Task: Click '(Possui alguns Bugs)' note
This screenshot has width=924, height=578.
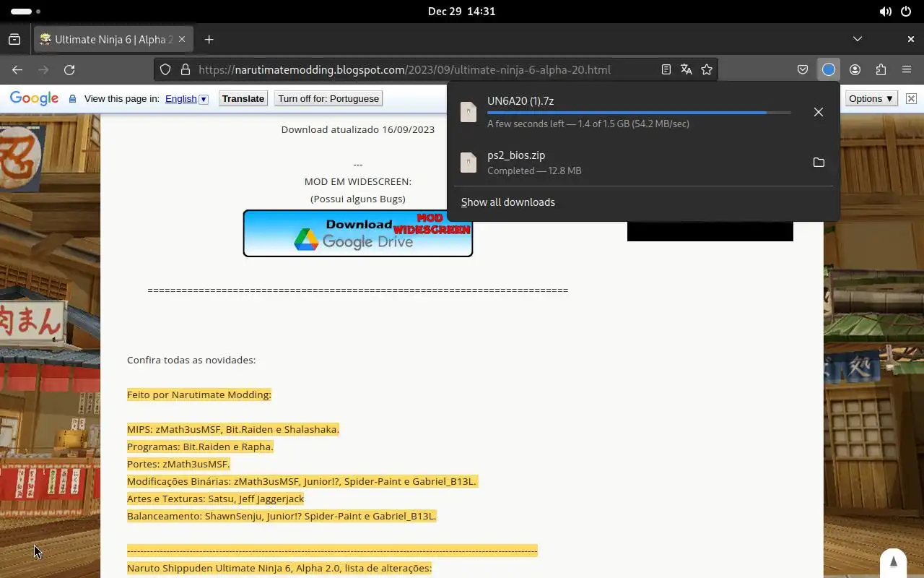Action: (x=358, y=199)
